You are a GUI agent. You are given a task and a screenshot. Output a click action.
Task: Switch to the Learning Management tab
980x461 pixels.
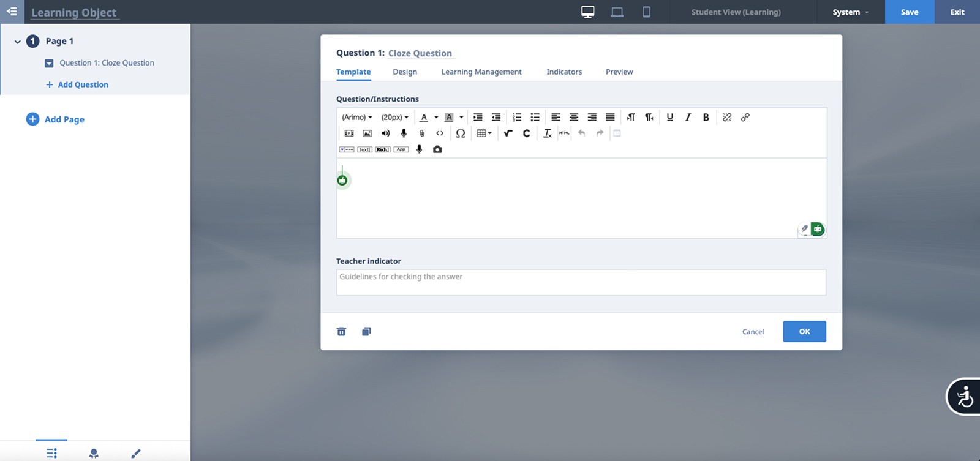pyautogui.click(x=481, y=72)
